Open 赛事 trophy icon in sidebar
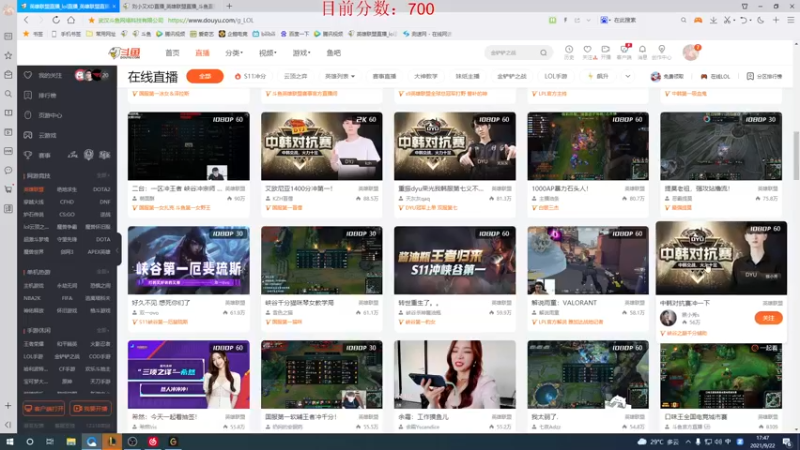Screen dimensions: 800x450 (28, 155)
